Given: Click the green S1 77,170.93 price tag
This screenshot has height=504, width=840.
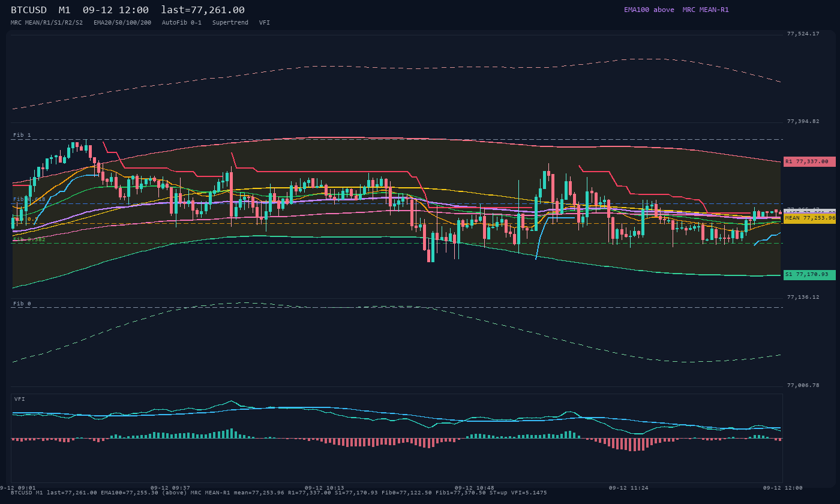Looking at the screenshot, I should tap(809, 275).
